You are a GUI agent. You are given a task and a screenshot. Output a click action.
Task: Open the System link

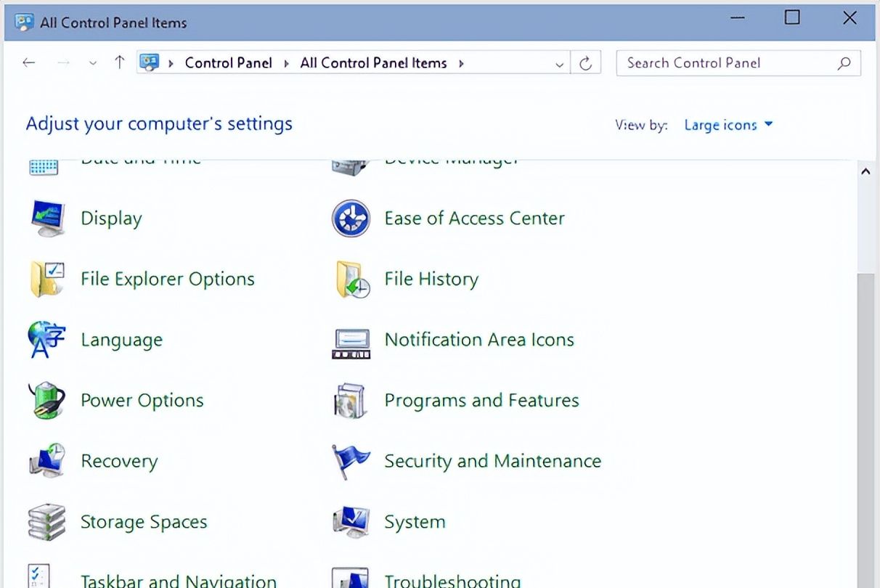coord(415,522)
